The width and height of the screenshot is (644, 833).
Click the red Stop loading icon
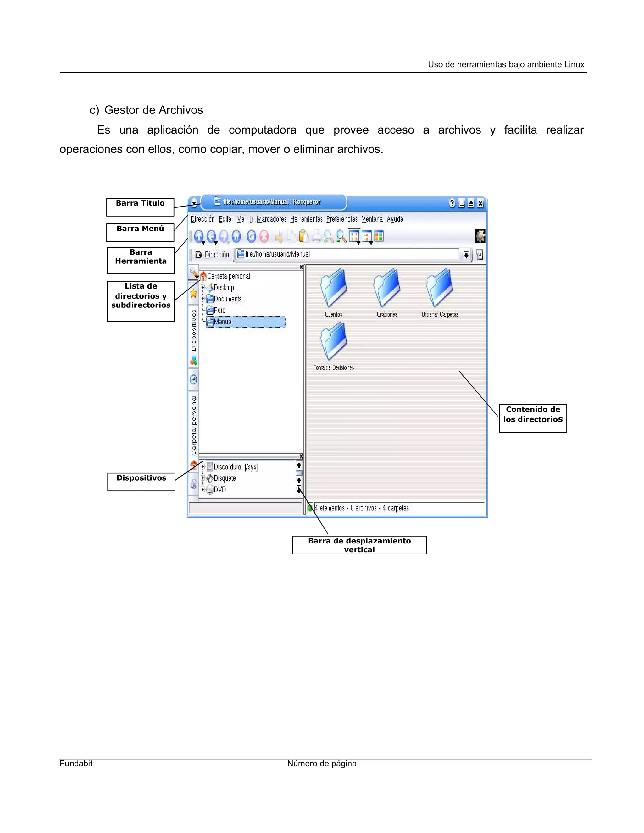pyautogui.click(x=264, y=236)
